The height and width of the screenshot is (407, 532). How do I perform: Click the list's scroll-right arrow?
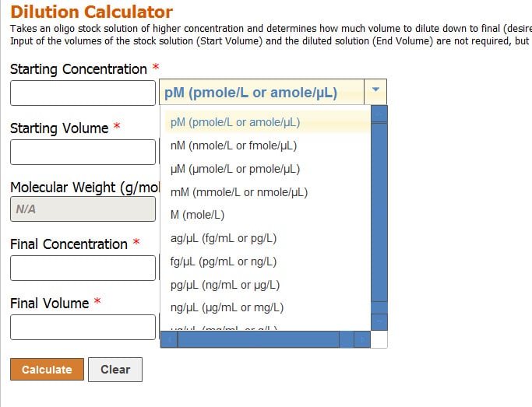coord(362,339)
